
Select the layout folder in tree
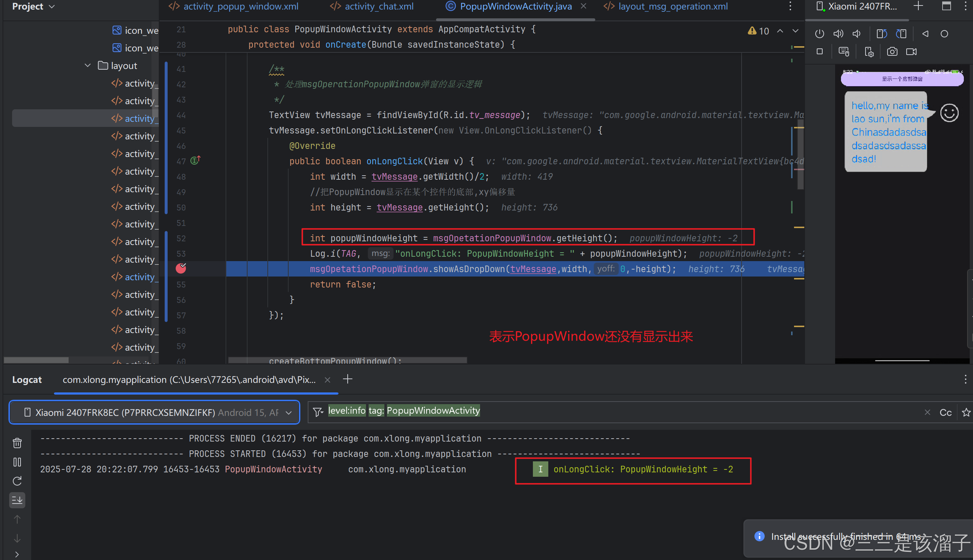(x=118, y=66)
